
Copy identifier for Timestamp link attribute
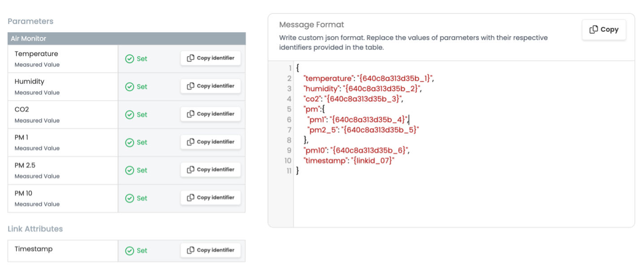210,250
